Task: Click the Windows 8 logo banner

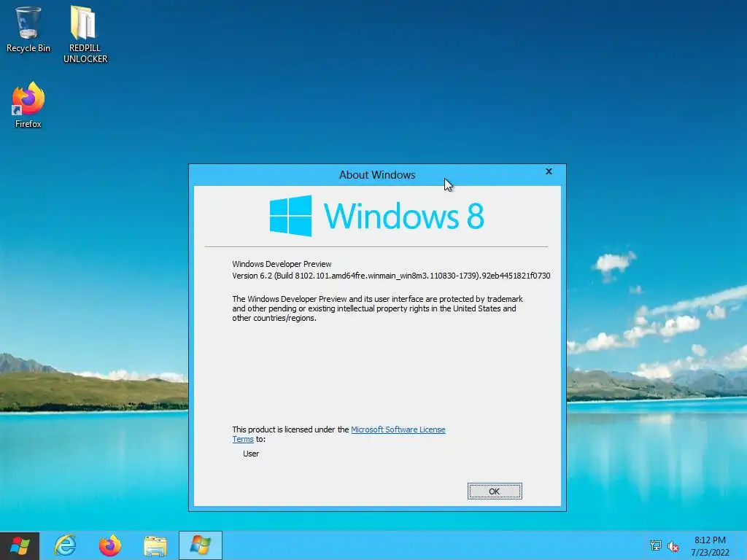Action: pyautogui.click(x=376, y=216)
